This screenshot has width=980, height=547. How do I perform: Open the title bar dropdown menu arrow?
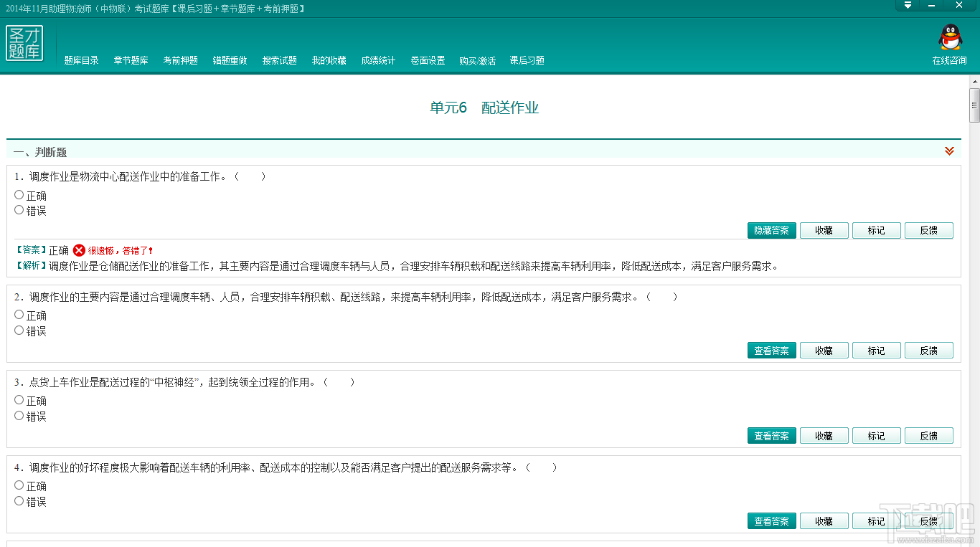[x=908, y=5]
